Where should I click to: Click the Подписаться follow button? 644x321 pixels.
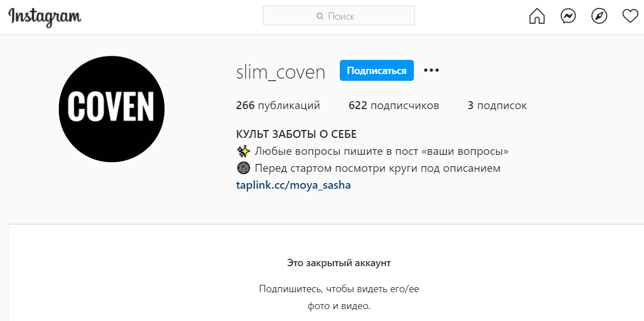coord(377,71)
